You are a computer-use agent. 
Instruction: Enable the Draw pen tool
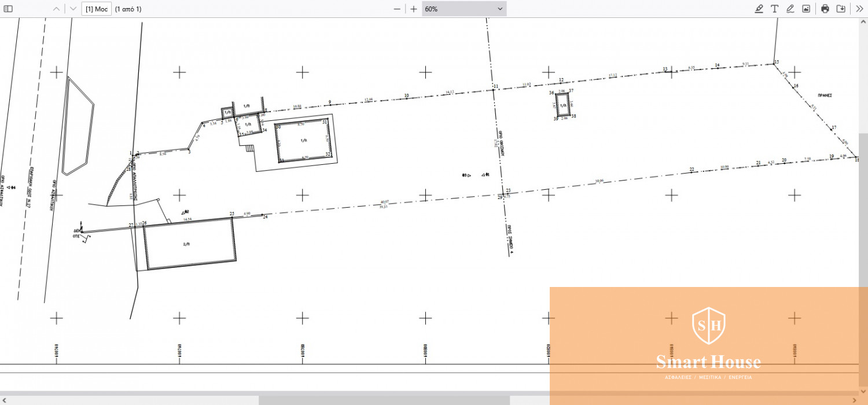tap(790, 9)
